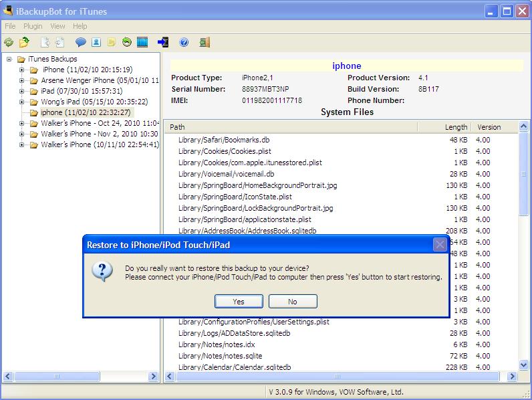Click the restore to device phone icon
Screen dimensions: 532x400
pos(163,42)
